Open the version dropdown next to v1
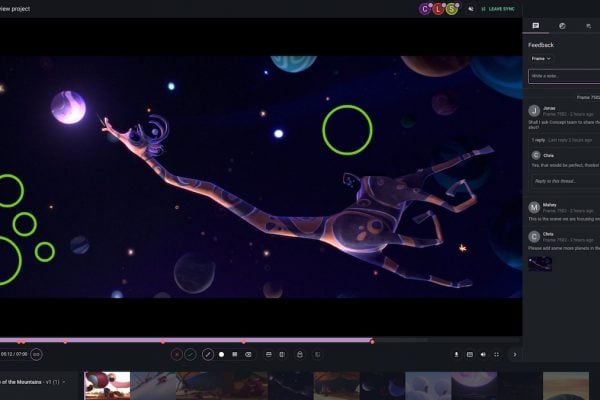600x400 pixels. pos(64,382)
